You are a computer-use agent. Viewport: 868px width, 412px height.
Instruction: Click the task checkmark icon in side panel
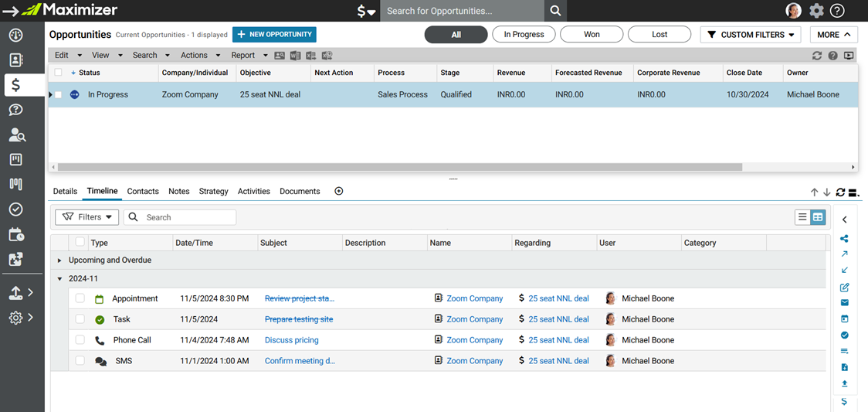tap(844, 335)
